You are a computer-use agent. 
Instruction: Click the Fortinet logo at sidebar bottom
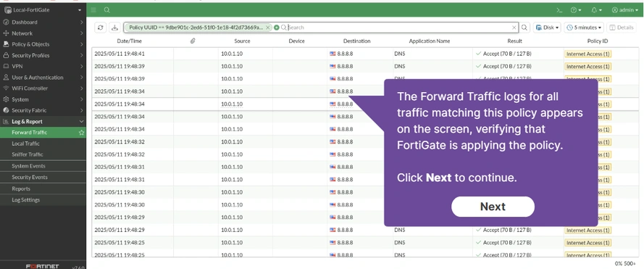tap(42, 266)
